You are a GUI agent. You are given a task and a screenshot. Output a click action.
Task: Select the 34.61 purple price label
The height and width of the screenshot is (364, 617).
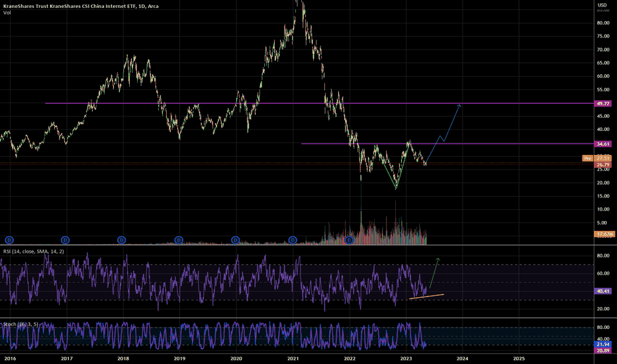coord(603,144)
